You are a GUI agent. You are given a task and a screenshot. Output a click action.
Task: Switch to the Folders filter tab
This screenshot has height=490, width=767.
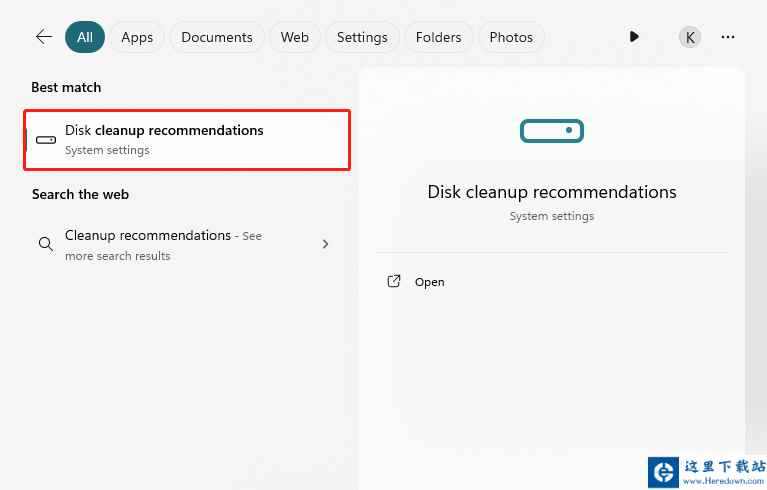[x=438, y=37]
